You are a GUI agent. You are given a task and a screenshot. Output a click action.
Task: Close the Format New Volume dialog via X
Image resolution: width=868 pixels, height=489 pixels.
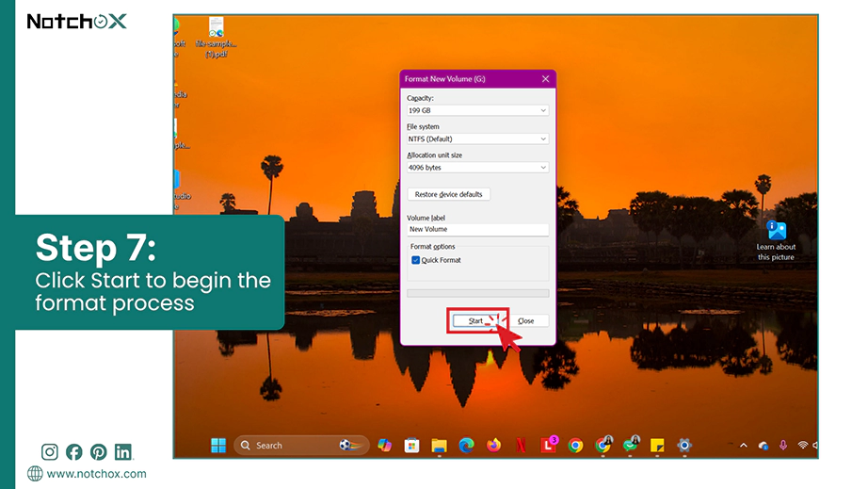coord(545,78)
